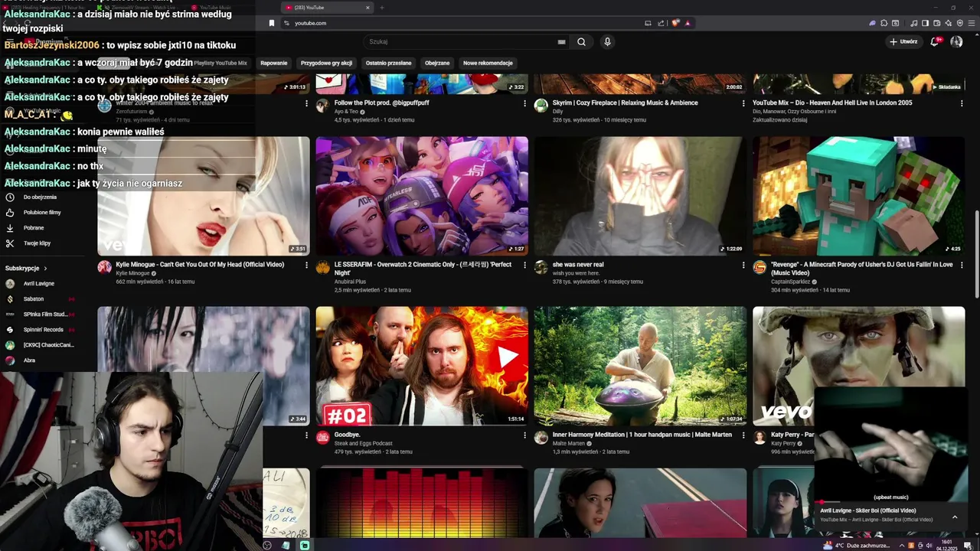
Task: Open options menu for Skyrim Cozy Fireplace
Action: click(743, 103)
